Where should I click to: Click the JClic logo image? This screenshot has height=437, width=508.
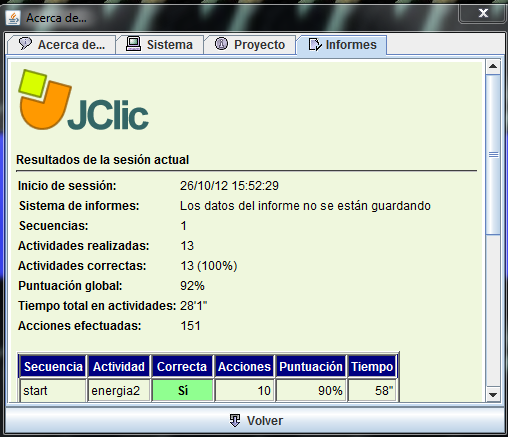[x=83, y=100]
